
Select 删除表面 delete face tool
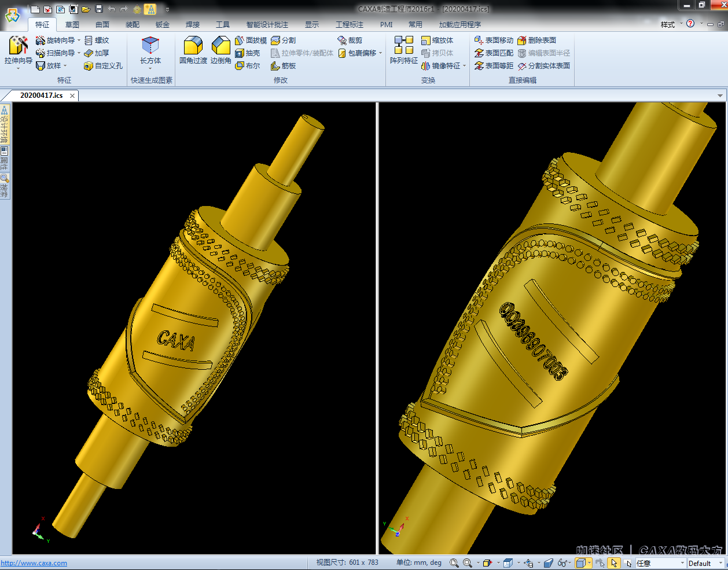(x=537, y=41)
